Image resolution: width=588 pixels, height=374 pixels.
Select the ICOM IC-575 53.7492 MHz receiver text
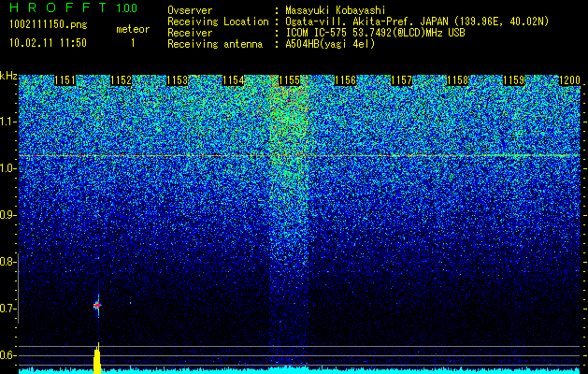point(375,33)
